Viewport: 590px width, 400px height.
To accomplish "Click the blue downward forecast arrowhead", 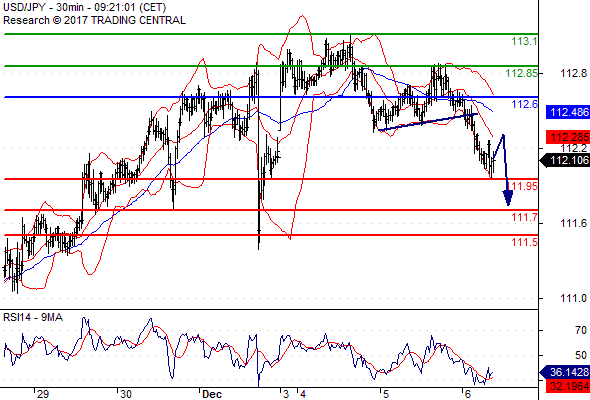I will click(508, 198).
